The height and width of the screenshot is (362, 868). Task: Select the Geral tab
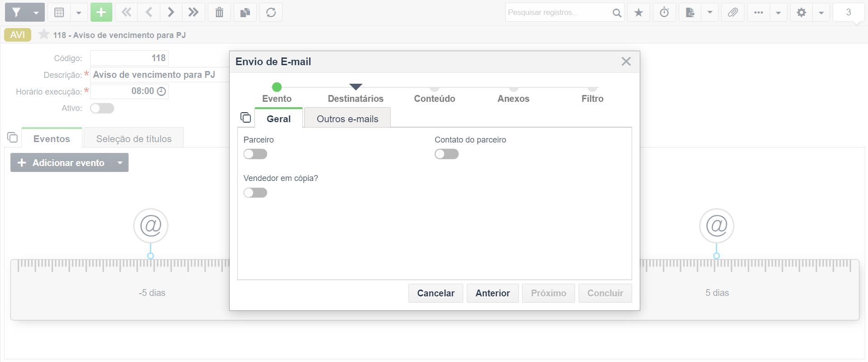point(278,119)
